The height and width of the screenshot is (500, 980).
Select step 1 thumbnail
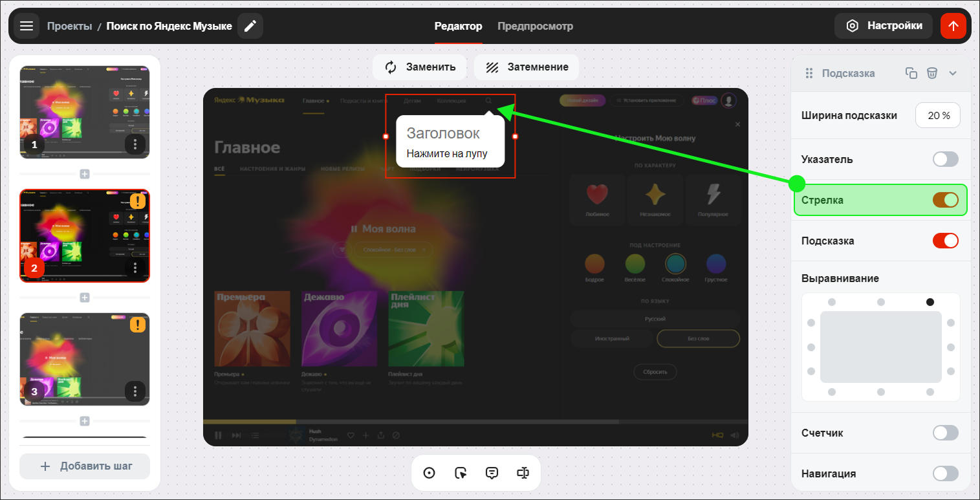85,112
